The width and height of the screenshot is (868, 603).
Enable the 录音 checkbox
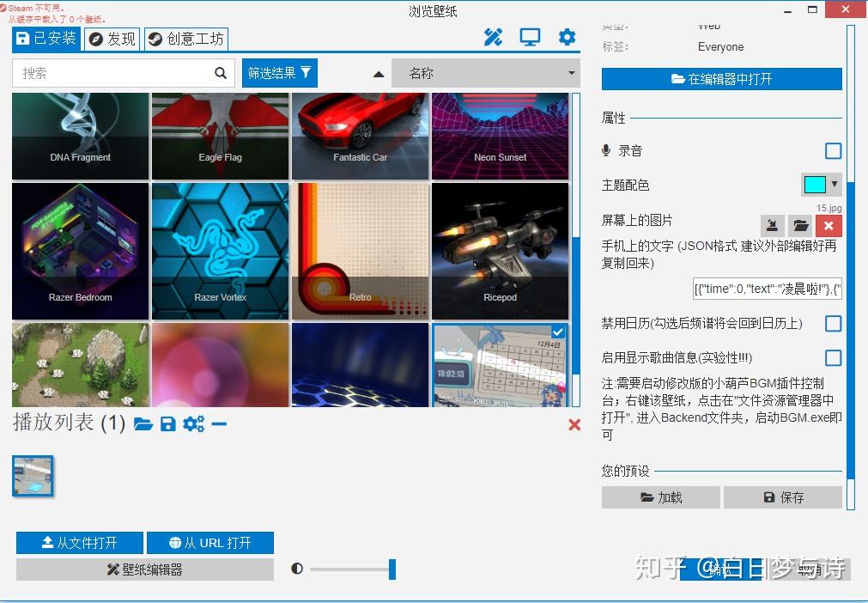[833, 150]
